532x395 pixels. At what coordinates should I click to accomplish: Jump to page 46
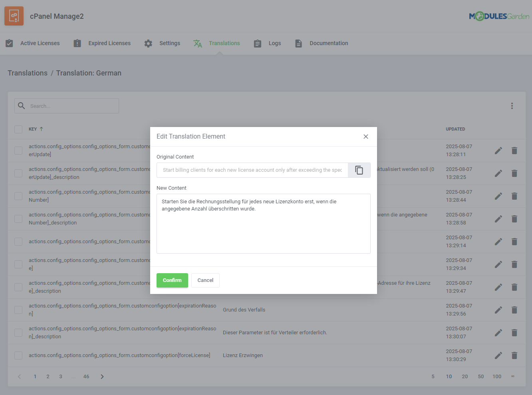[x=86, y=376]
